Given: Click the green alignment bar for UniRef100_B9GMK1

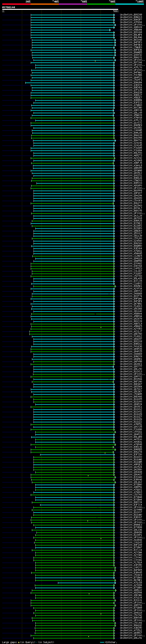Looking at the screenshot, I should (x=74, y=286).
